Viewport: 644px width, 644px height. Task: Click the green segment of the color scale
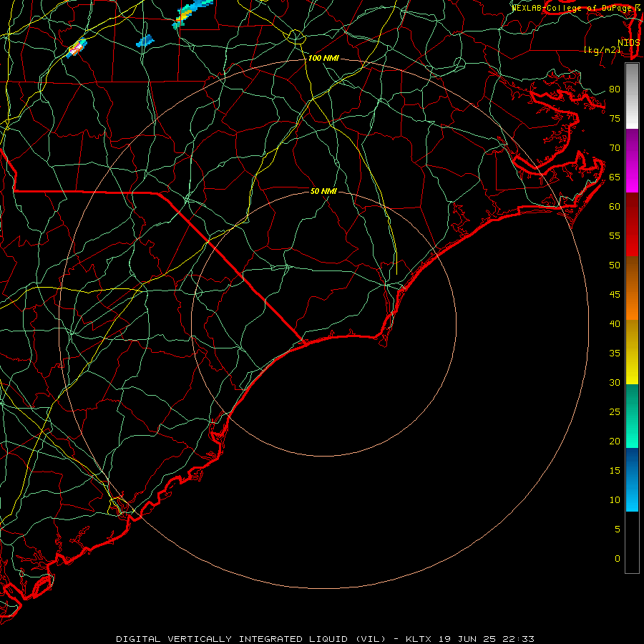pyautogui.click(x=632, y=416)
